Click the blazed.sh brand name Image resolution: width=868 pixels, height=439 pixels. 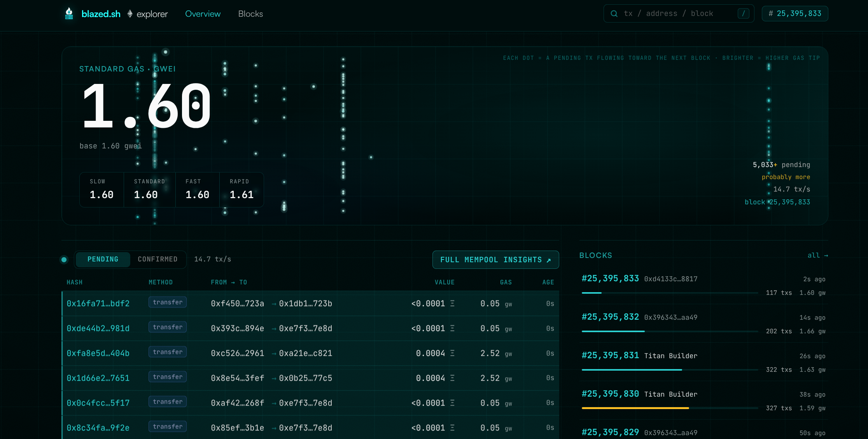101,14
